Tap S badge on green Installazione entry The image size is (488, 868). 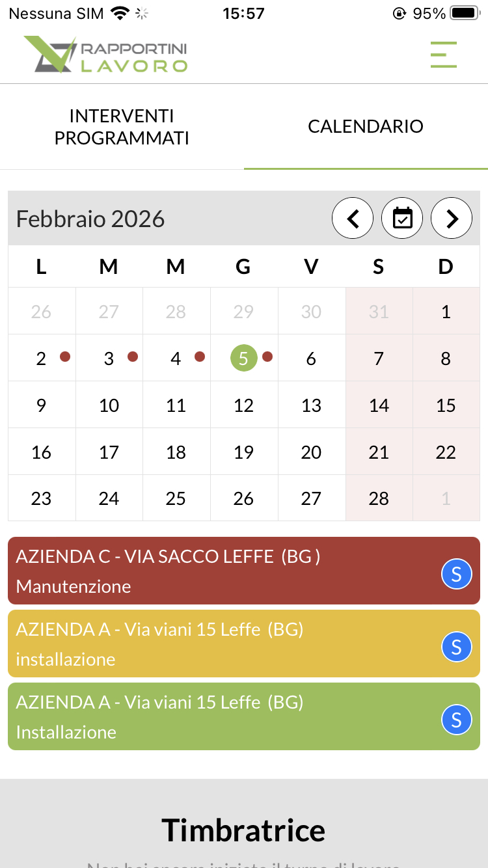tap(456, 720)
